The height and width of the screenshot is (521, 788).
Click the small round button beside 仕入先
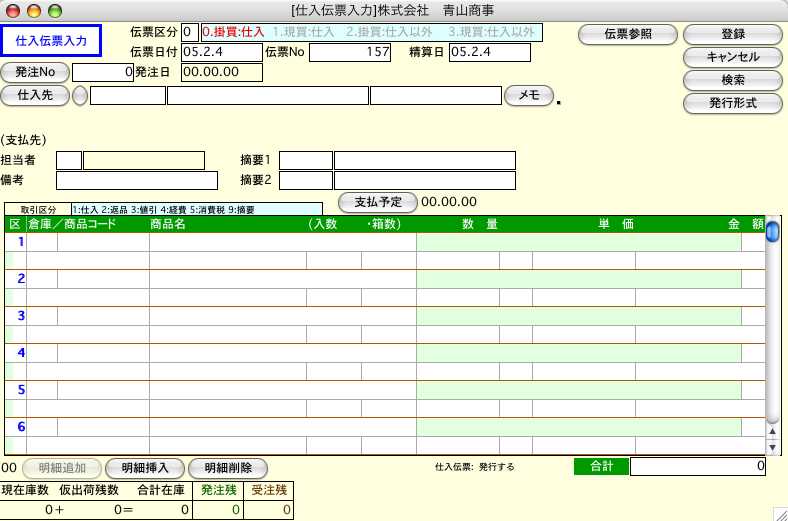click(x=80, y=96)
